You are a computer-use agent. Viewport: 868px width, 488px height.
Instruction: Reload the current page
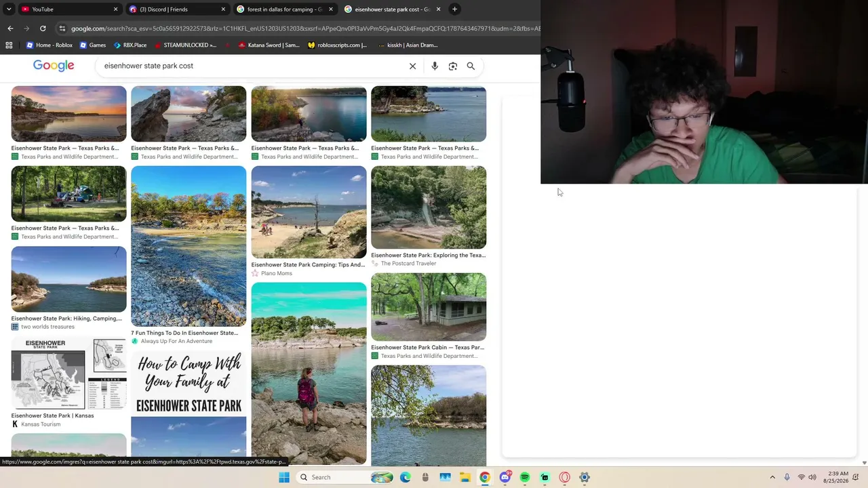point(43,28)
